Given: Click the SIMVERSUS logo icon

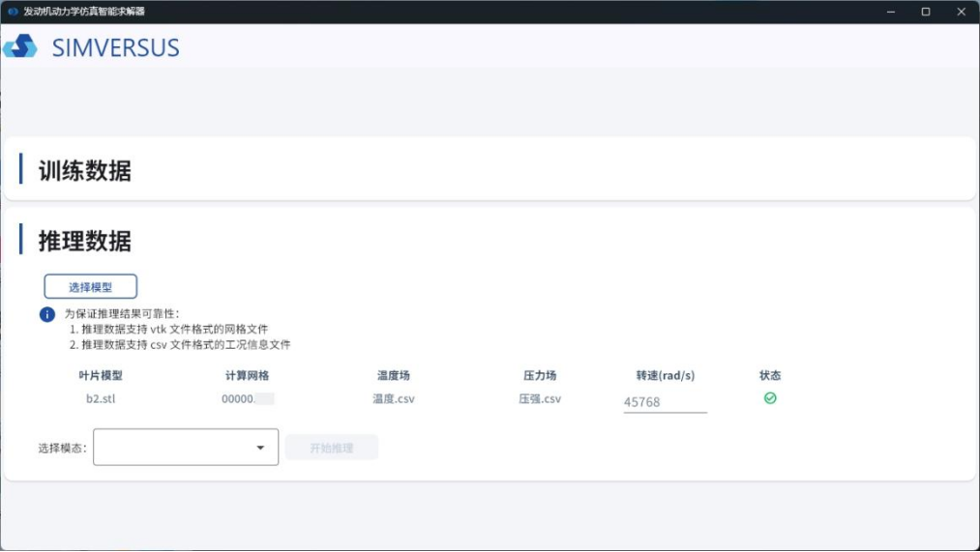Looking at the screenshot, I should click(20, 46).
